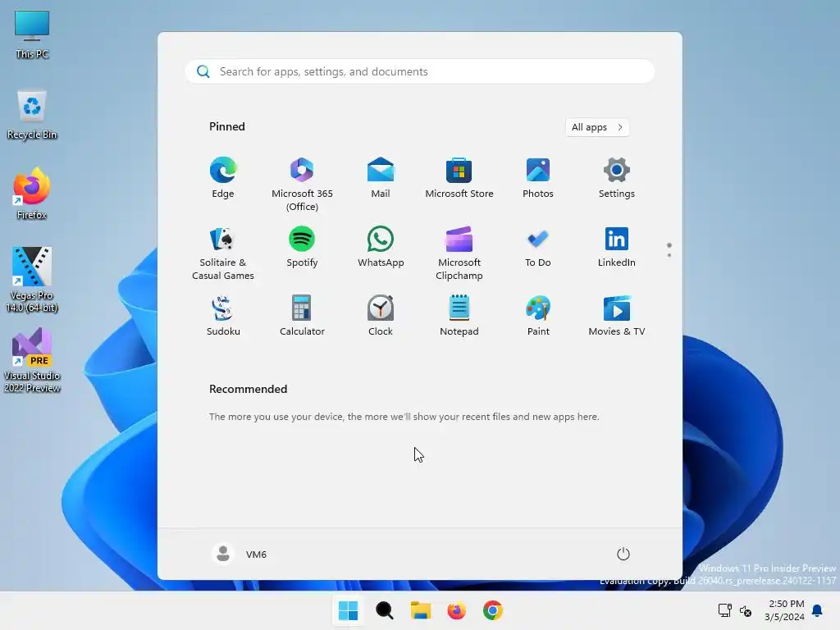This screenshot has width=840, height=630.
Task: Open File Explorer from the taskbar
Action: pyautogui.click(x=421, y=610)
